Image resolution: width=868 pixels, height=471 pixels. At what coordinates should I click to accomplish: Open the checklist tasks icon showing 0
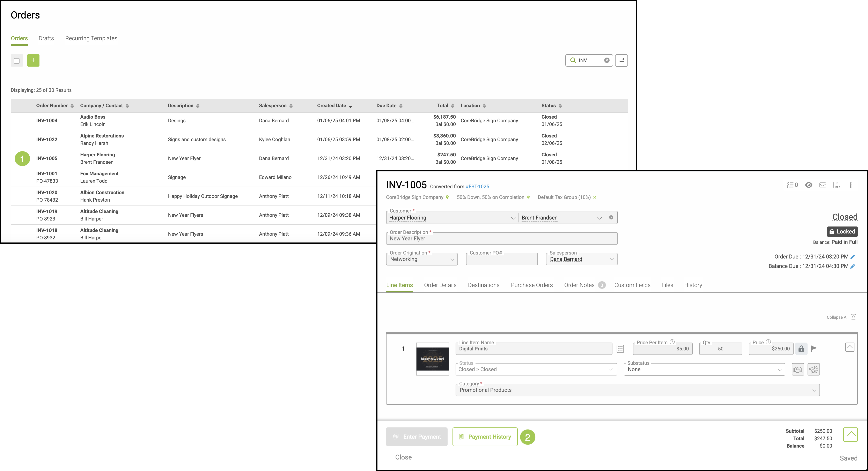click(x=792, y=185)
